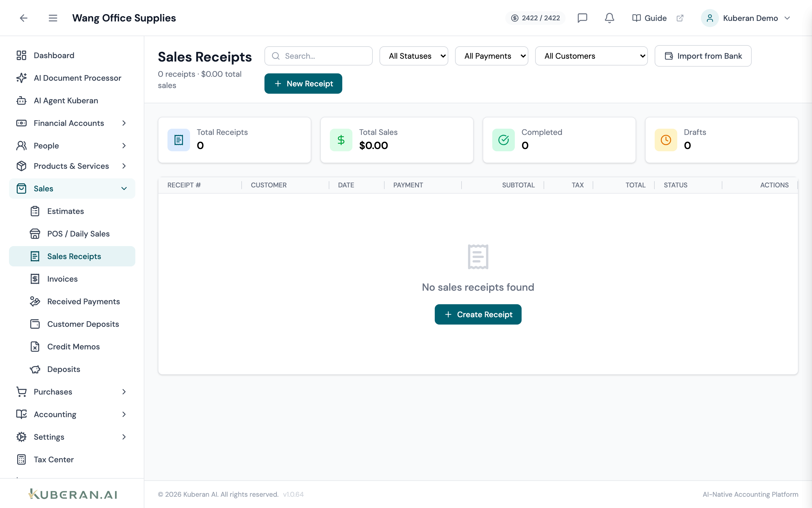This screenshot has width=812, height=508.
Task: Click the Customer Deposits wallet icon
Action: coord(35,324)
